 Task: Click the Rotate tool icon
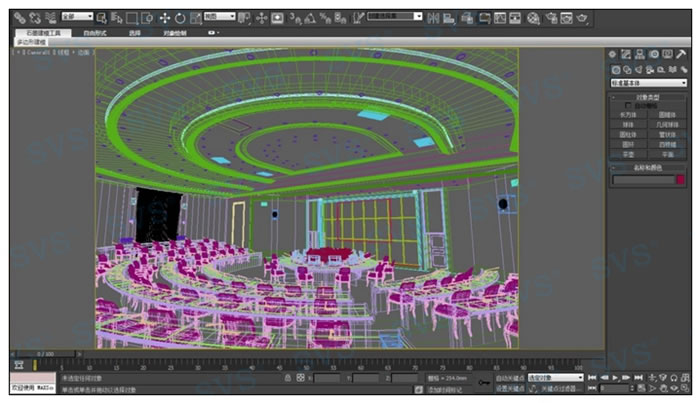[x=180, y=17]
